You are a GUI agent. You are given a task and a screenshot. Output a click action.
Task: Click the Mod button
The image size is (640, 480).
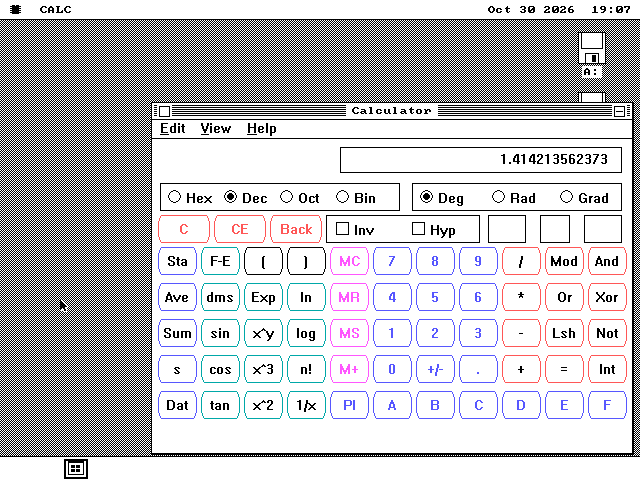point(564,261)
